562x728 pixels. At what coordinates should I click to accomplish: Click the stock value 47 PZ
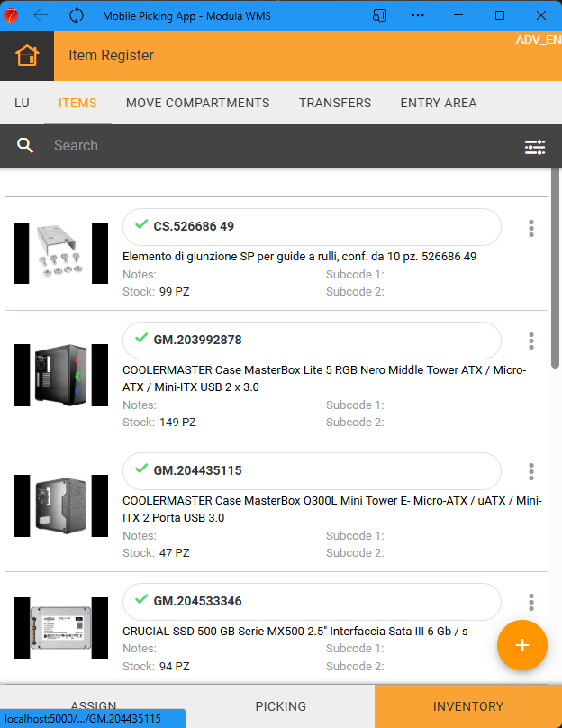[x=175, y=552]
